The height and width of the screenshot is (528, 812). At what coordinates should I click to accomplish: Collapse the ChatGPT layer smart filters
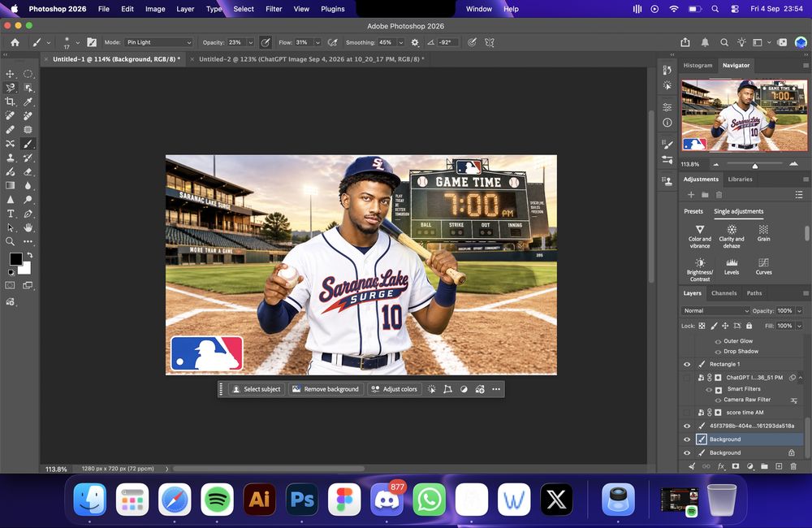[801, 378]
